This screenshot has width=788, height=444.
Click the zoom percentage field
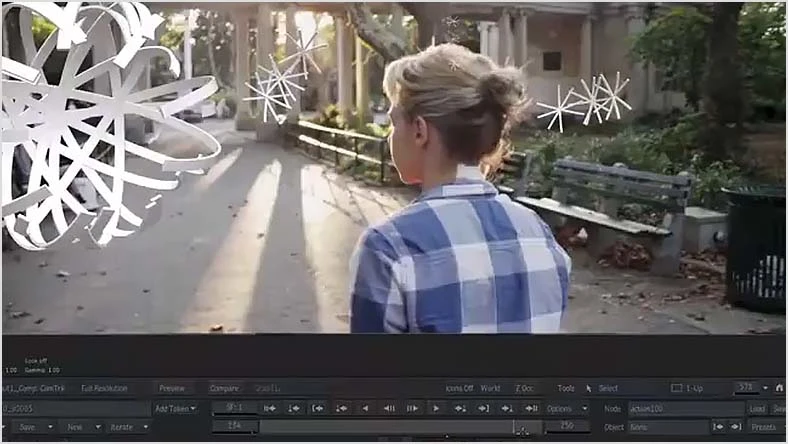746,388
